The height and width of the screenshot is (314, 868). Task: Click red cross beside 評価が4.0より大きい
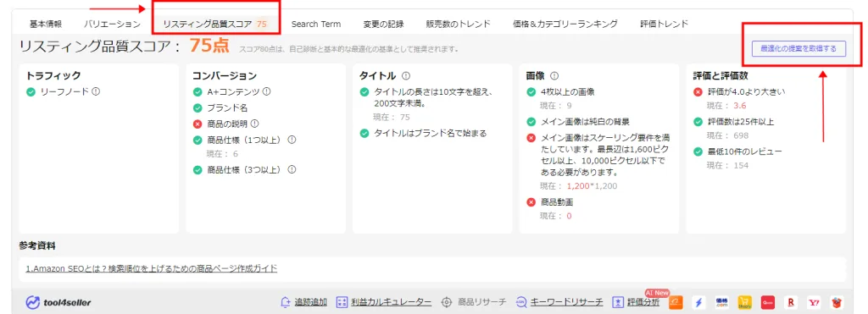click(698, 91)
